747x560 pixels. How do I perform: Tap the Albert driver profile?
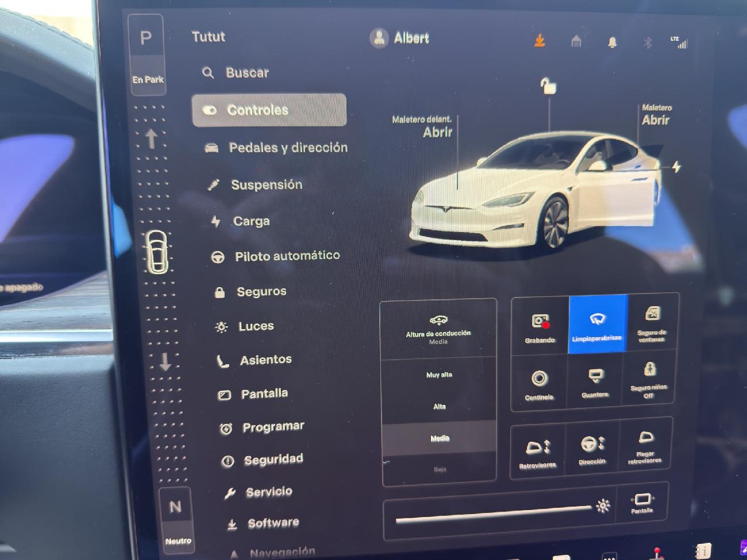pyautogui.click(x=399, y=38)
